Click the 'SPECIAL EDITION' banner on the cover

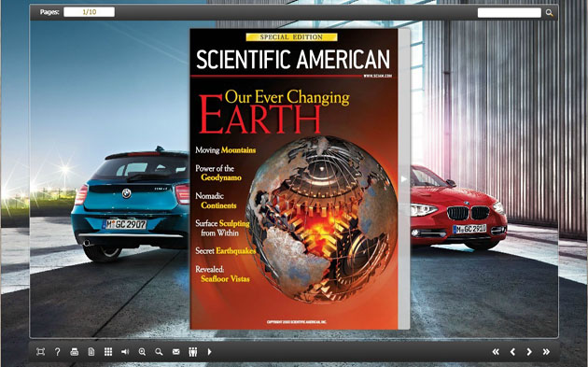[x=292, y=37]
